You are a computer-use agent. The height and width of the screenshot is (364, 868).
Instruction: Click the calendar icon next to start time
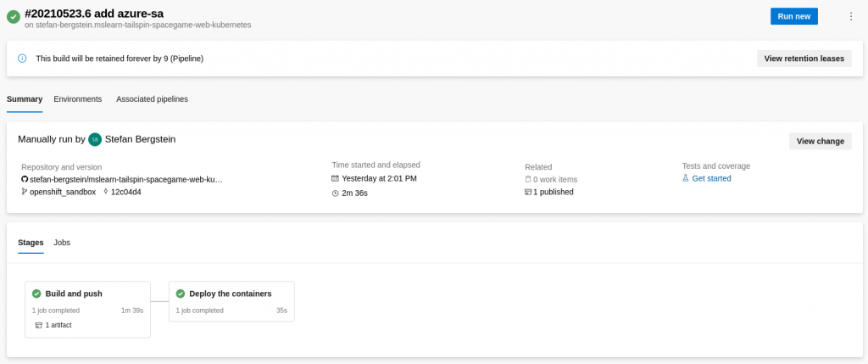coord(335,178)
